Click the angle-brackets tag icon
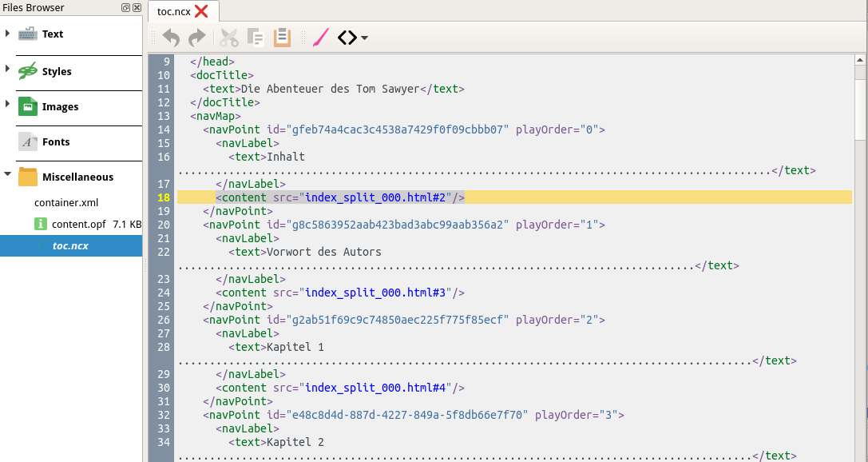 pos(347,38)
